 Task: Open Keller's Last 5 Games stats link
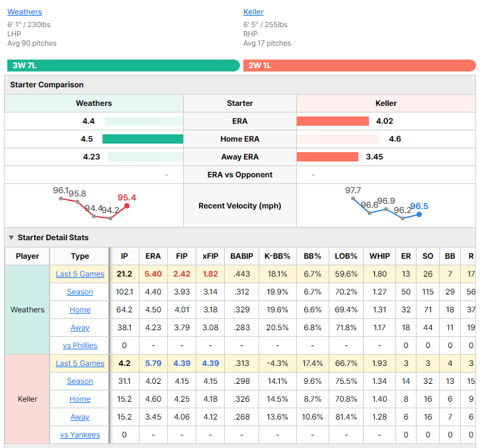80,363
